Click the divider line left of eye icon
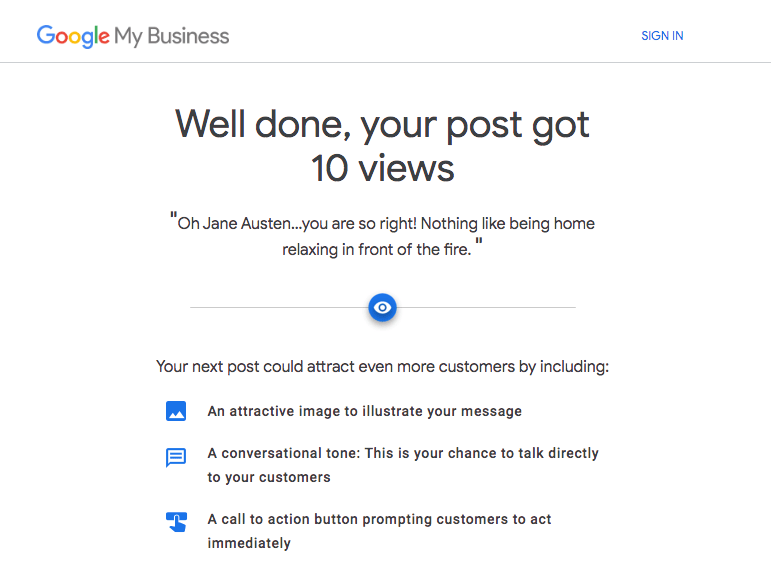Viewport: 771px width, 566px height. (278, 308)
